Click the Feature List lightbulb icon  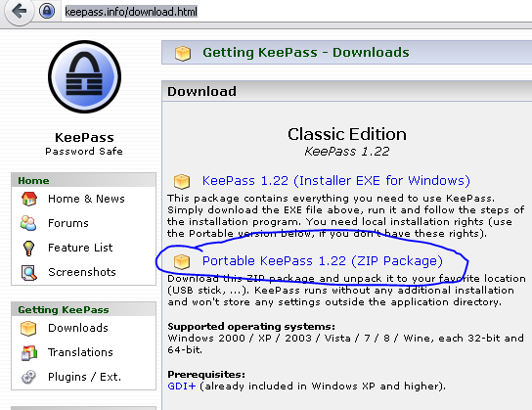coord(28,248)
